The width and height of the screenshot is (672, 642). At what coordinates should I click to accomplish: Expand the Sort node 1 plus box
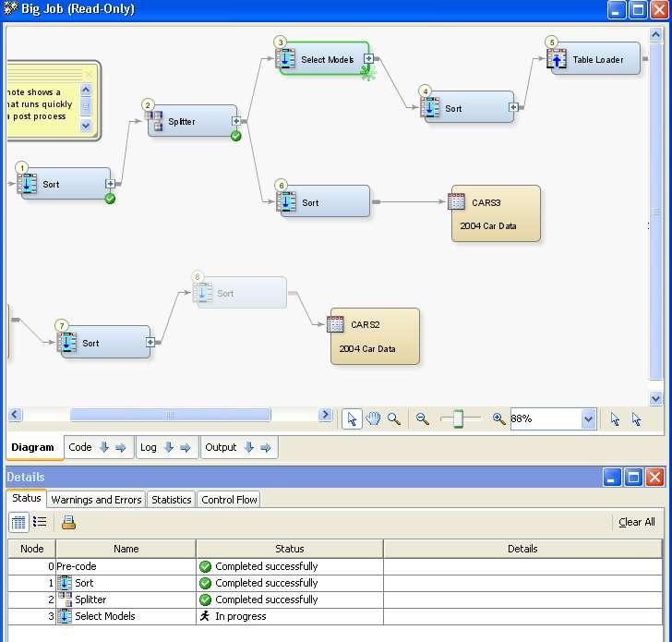point(110,184)
